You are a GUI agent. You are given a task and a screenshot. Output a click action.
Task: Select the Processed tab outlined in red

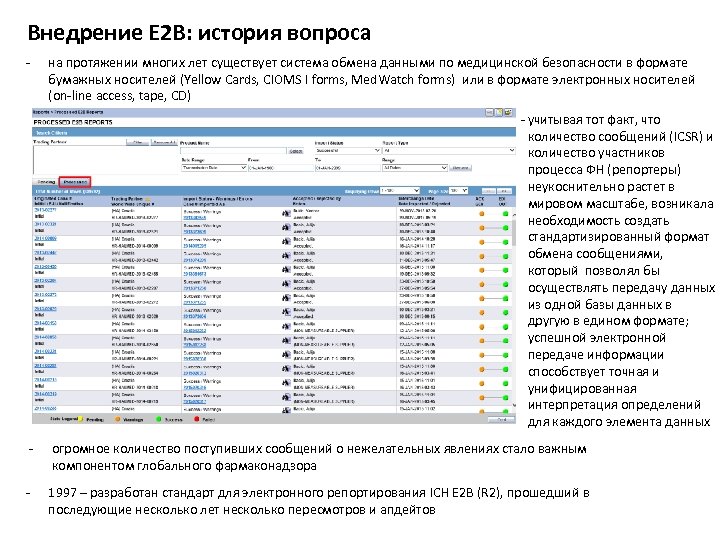(x=75, y=182)
